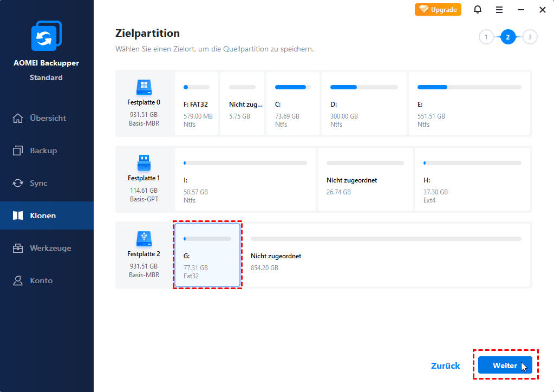554x392 pixels.
Task: Click the Übersicht home icon
Action: [x=18, y=119]
